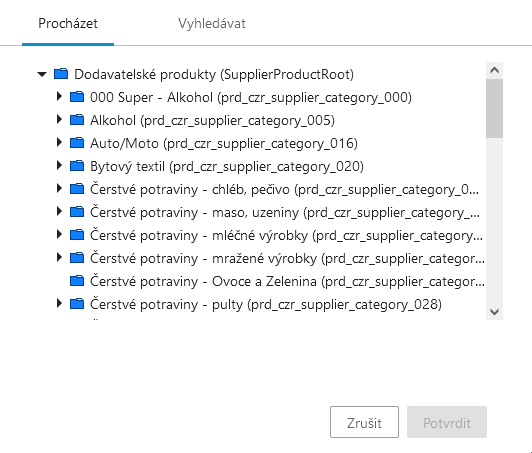Switch to the Vyhledávat tab
Screen dimensions: 532x453
212,23
